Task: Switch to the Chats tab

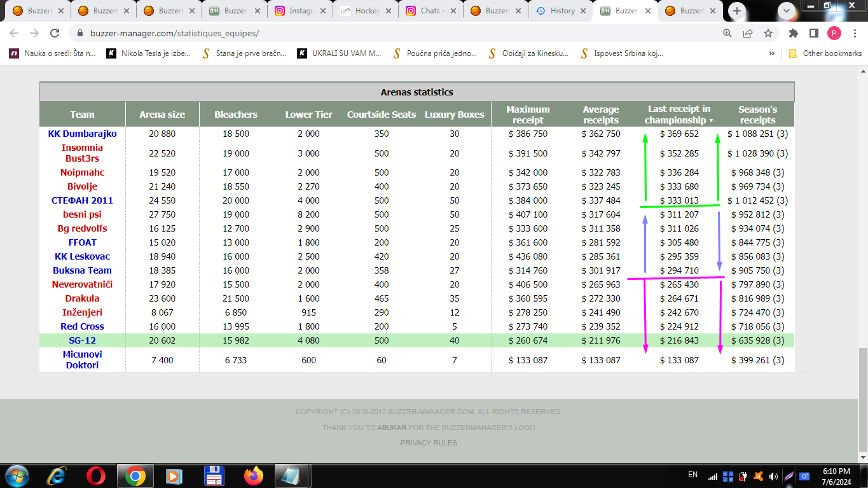Action: 432,11
